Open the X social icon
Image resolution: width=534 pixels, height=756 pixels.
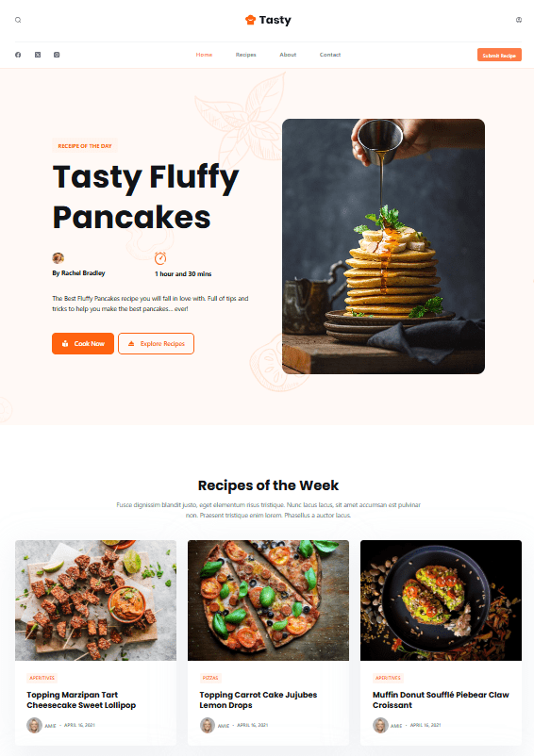coord(38,55)
